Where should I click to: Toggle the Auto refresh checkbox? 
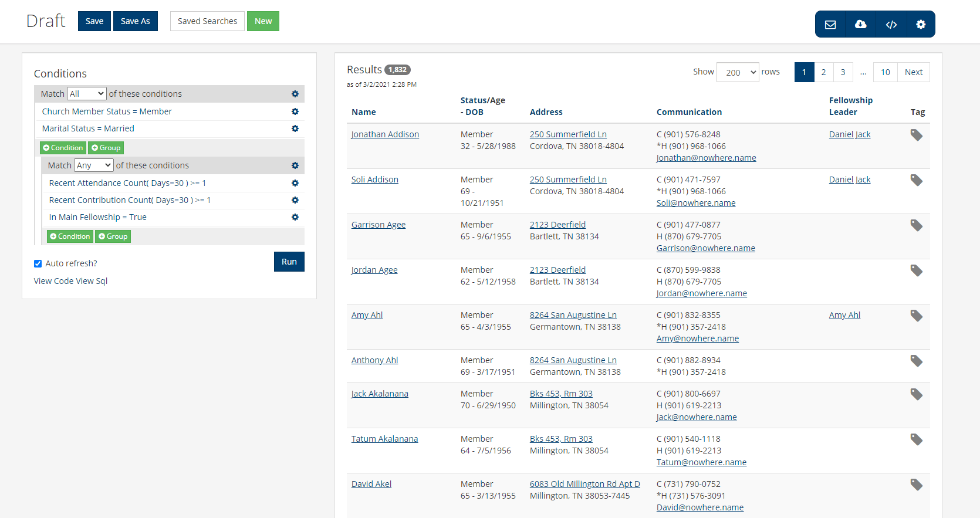38,264
